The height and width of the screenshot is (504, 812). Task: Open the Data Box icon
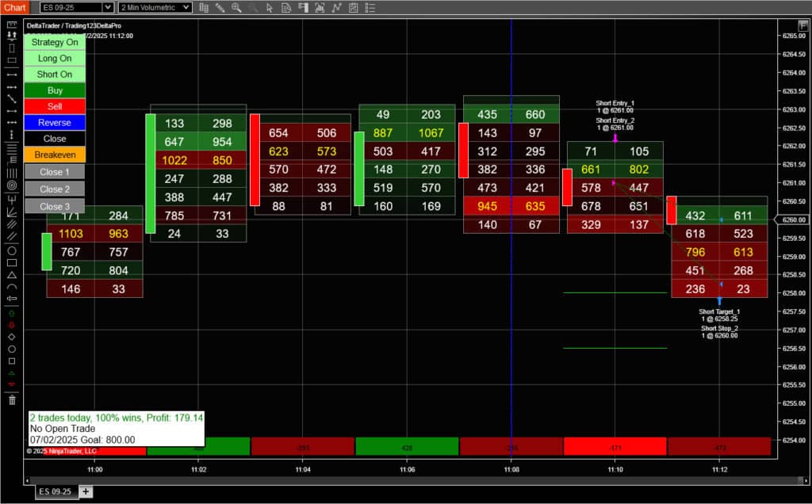[x=286, y=7]
